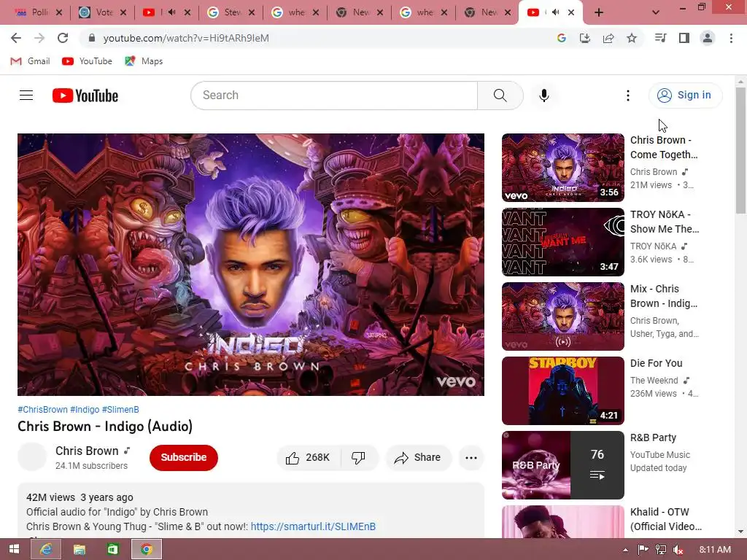
Task: Open the green store app taskbar icon
Action: pyautogui.click(x=113, y=549)
